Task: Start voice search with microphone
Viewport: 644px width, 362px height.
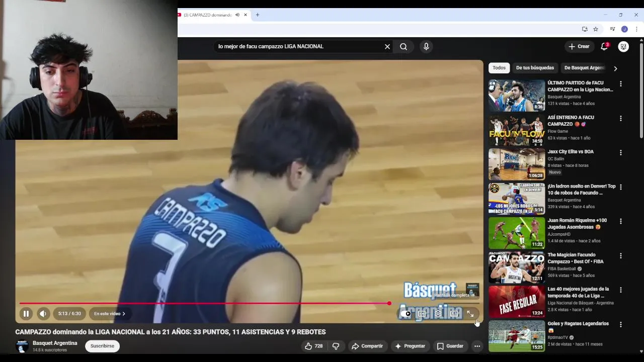Action: pyautogui.click(x=426, y=46)
